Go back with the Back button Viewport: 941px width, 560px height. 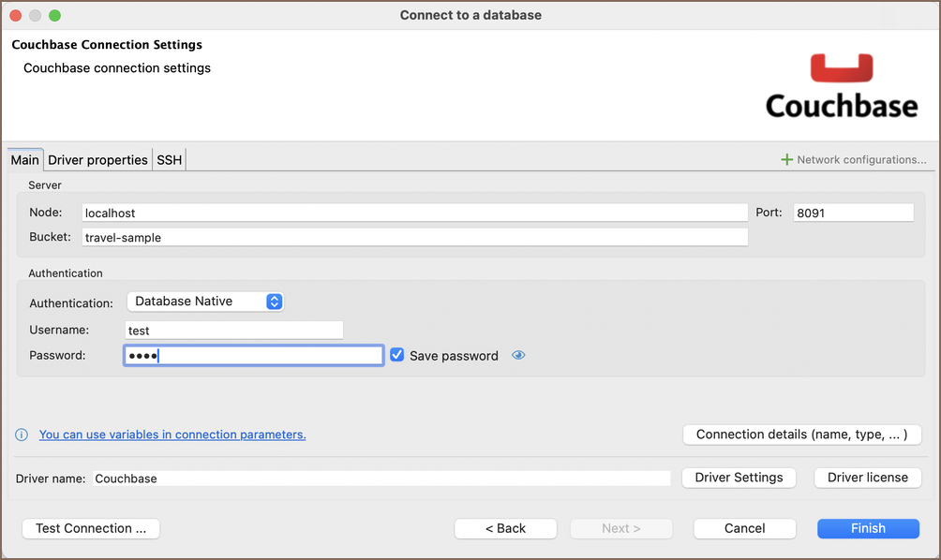[505, 528]
